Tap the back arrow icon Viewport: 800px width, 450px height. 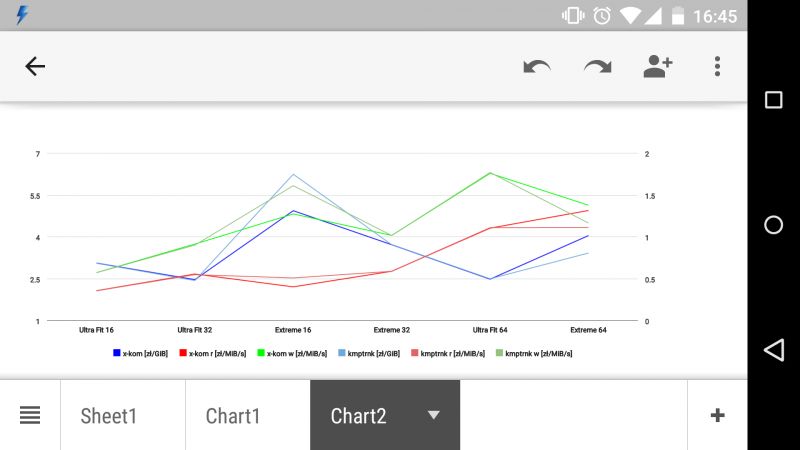pos(35,66)
